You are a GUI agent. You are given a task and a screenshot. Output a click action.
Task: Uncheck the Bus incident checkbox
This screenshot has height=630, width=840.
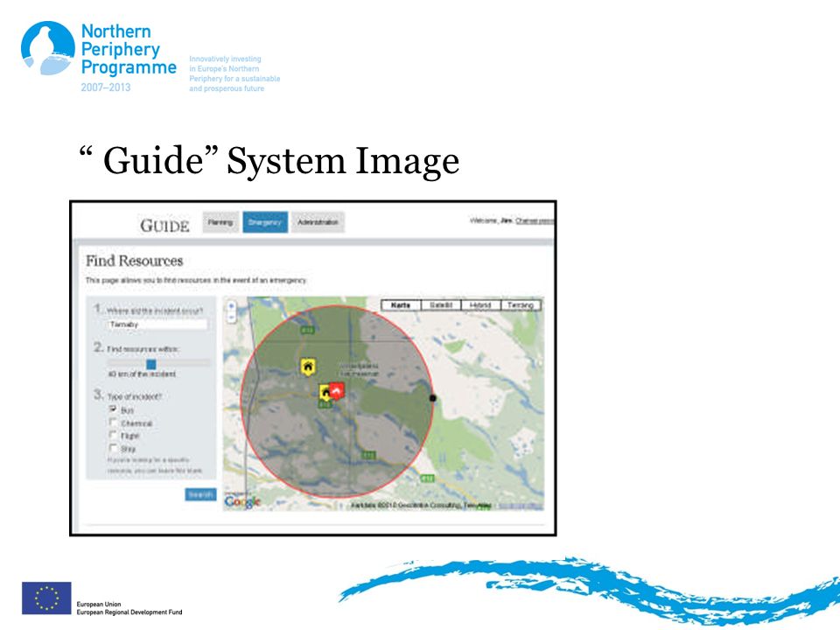click(113, 409)
